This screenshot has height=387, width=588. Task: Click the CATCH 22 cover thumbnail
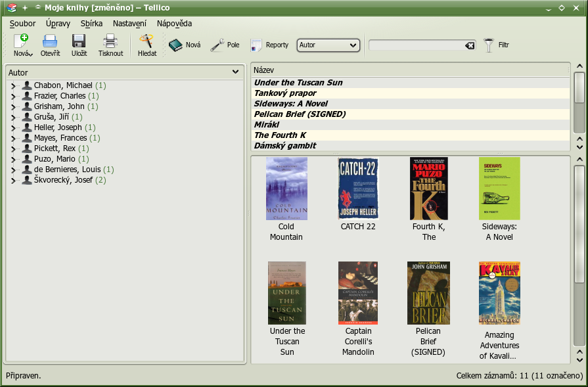358,189
